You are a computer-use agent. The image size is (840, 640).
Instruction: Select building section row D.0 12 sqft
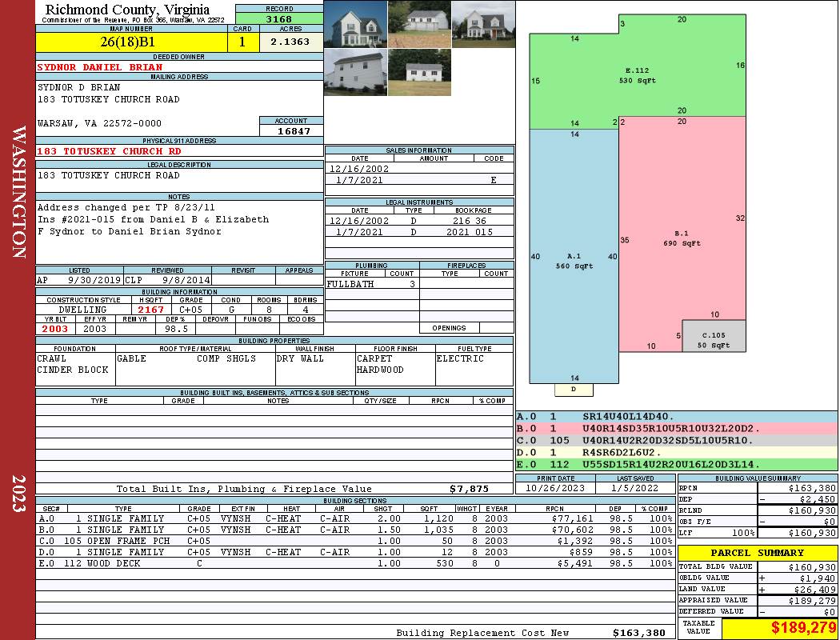(x=355, y=552)
